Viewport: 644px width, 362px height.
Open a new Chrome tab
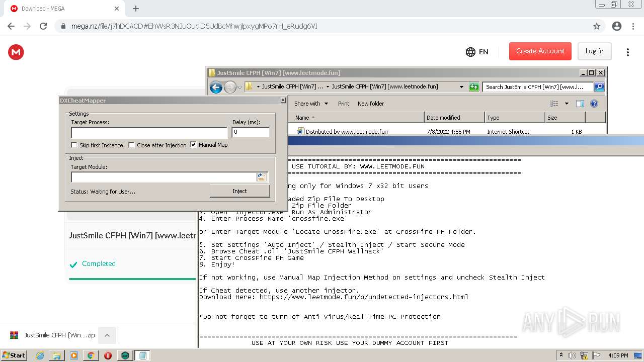(136, 9)
